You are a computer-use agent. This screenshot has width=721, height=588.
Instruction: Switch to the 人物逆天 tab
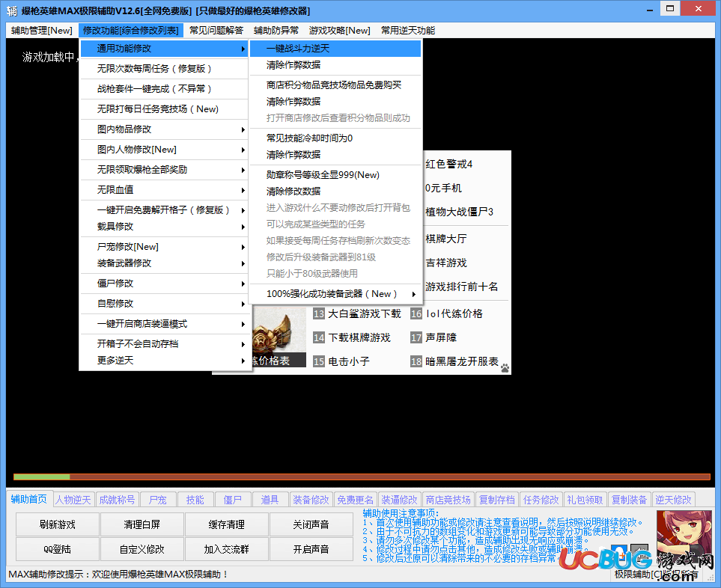point(73,500)
